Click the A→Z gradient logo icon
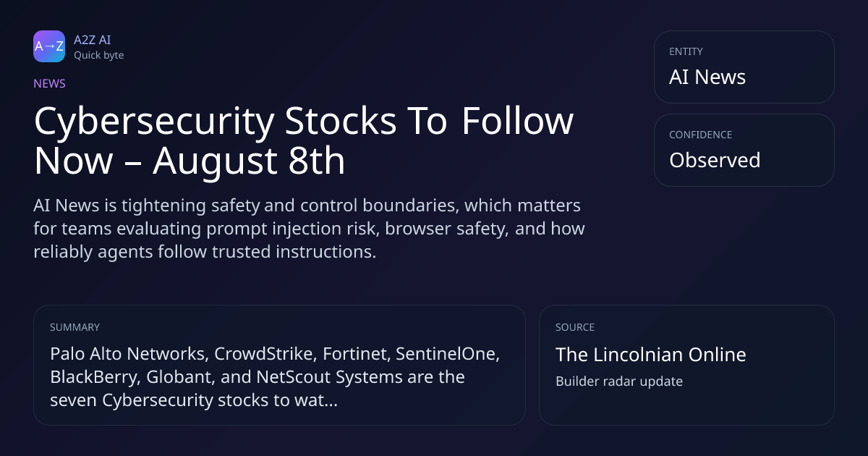The height and width of the screenshot is (456, 868). [x=49, y=46]
